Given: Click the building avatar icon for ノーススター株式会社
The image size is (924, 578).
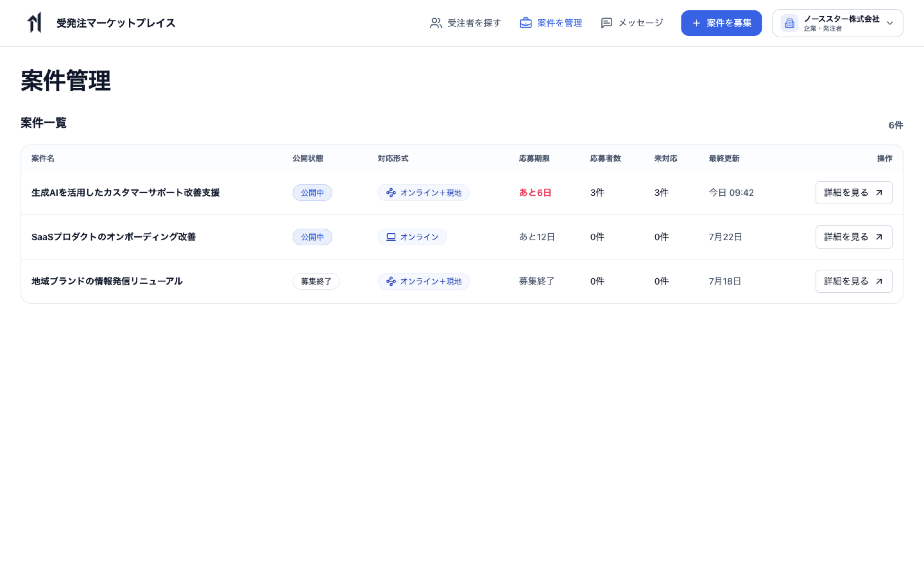Looking at the screenshot, I should (789, 23).
